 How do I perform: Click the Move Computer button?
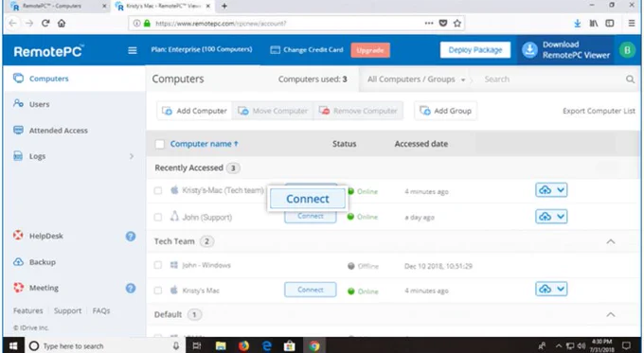pos(273,111)
